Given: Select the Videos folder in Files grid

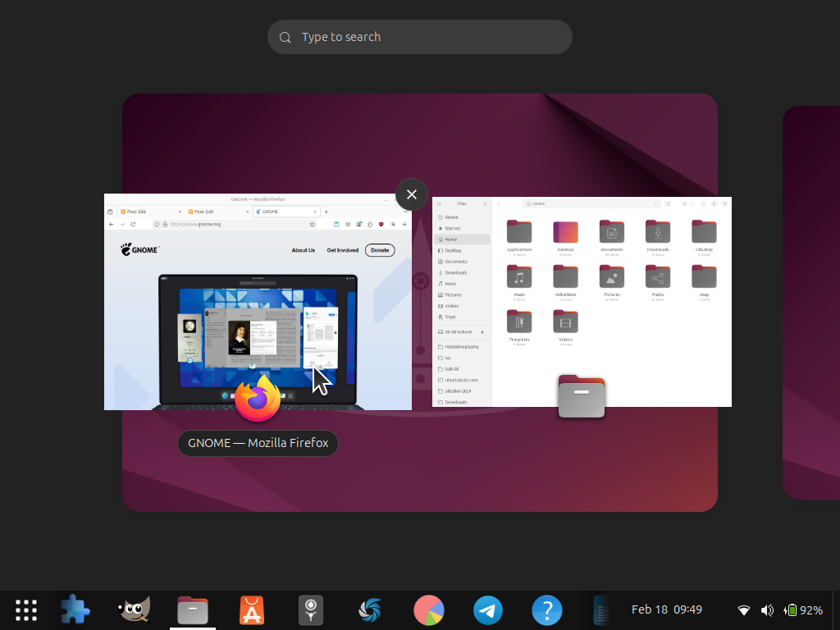Looking at the screenshot, I should pos(565,326).
